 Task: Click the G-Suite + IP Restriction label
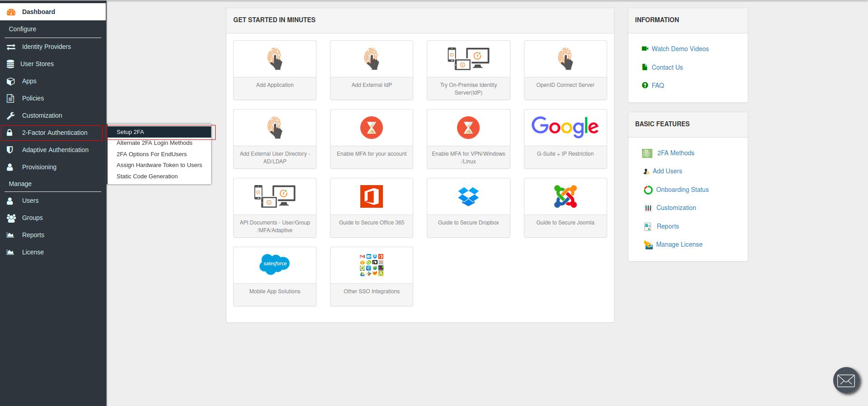(565, 154)
